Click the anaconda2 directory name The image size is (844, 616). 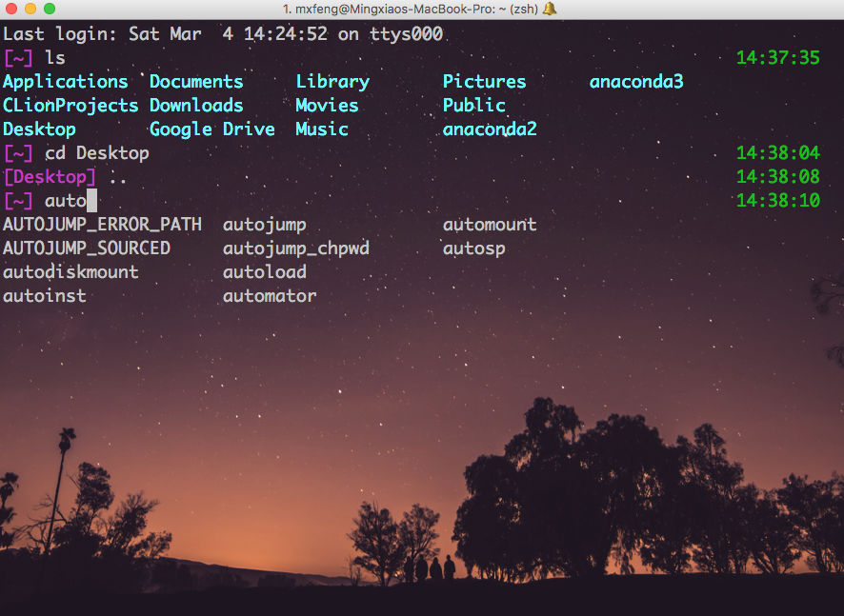pos(490,129)
